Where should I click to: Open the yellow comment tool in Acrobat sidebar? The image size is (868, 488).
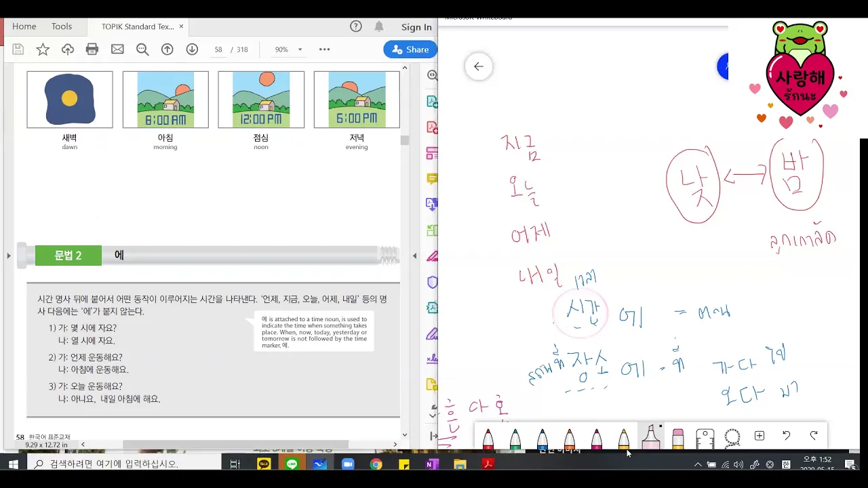click(x=432, y=179)
